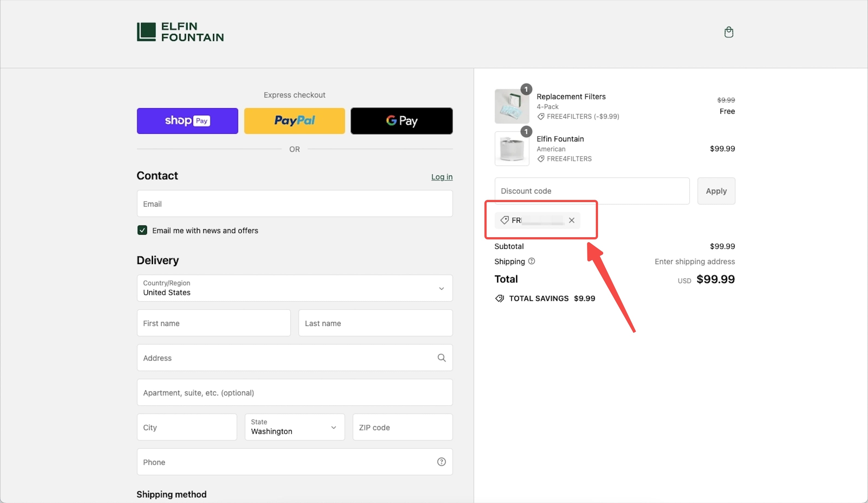
Task: Click the Address search magnifier icon
Action: pyautogui.click(x=441, y=358)
